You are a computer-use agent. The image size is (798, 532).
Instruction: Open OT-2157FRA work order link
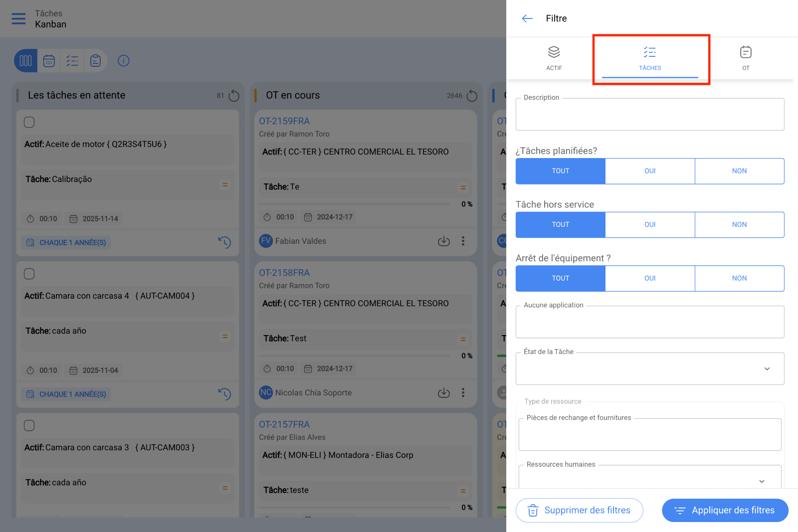coord(284,424)
